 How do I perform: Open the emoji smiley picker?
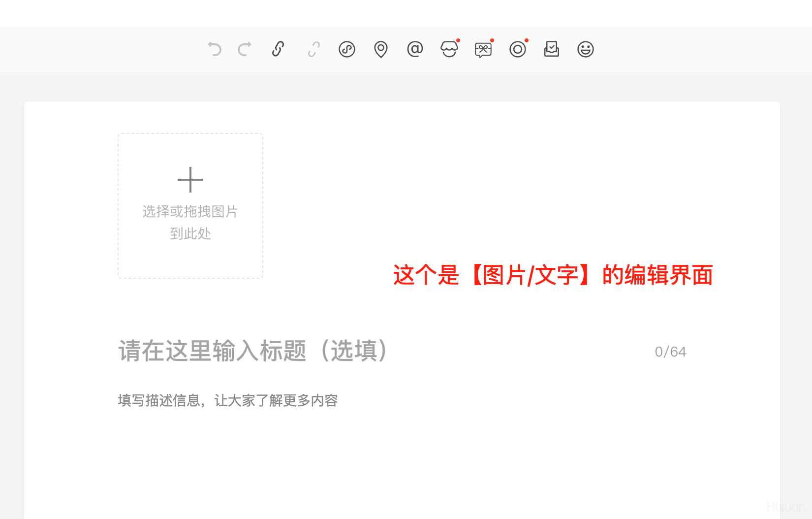(x=586, y=49)
